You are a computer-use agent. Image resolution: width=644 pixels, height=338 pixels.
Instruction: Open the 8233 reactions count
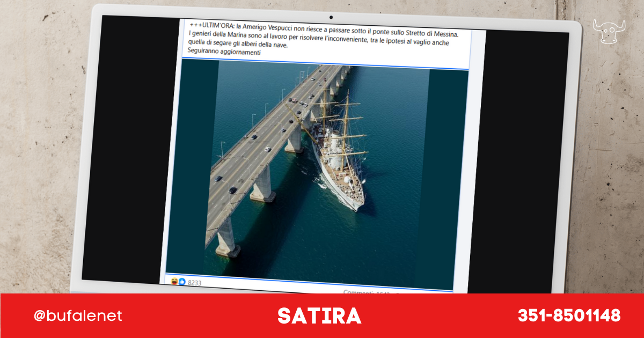click(x=194, y=283)
